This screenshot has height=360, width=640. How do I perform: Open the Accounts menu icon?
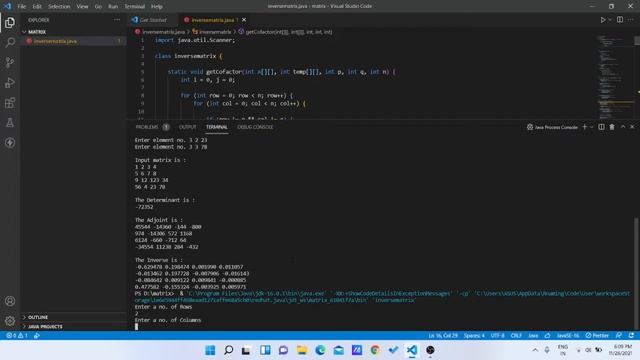click(10, 301)
